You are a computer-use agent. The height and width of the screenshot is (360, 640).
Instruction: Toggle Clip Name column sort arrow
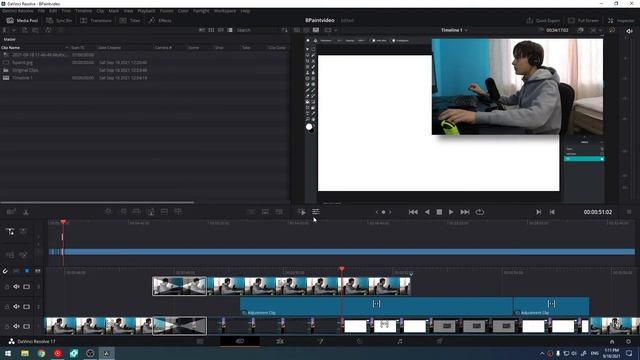pyautogui.click(x=67, y=48)
